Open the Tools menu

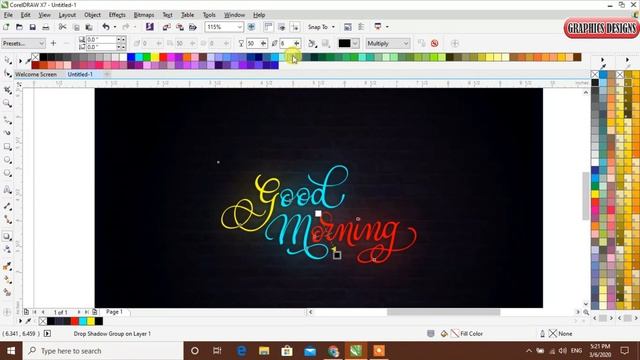(x=209, y=15)
